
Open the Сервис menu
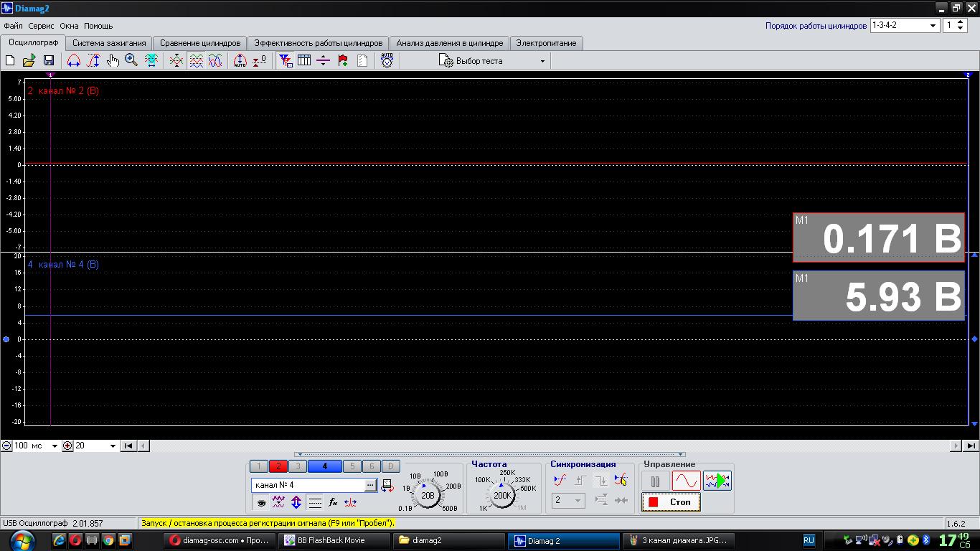tap(41, 26)
